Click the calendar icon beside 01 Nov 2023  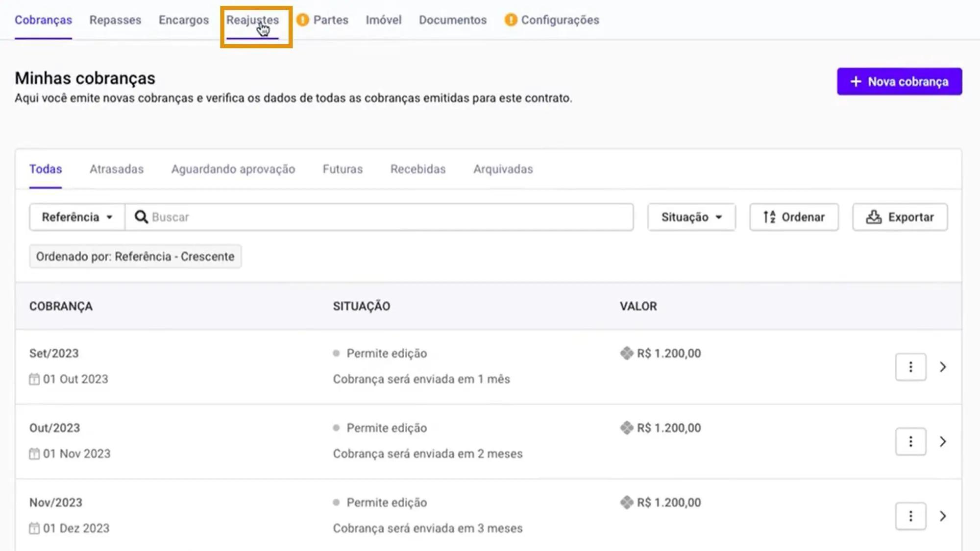click(x=34, y=454)
